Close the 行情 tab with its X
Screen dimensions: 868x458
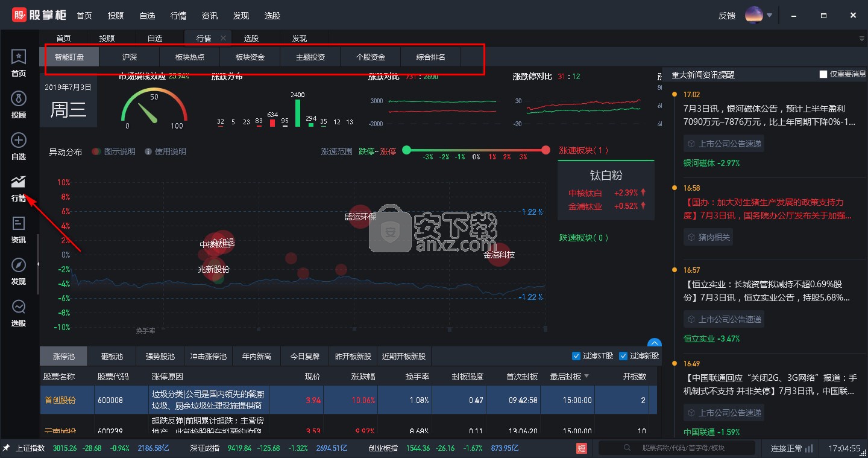click(x=223, y=38)
